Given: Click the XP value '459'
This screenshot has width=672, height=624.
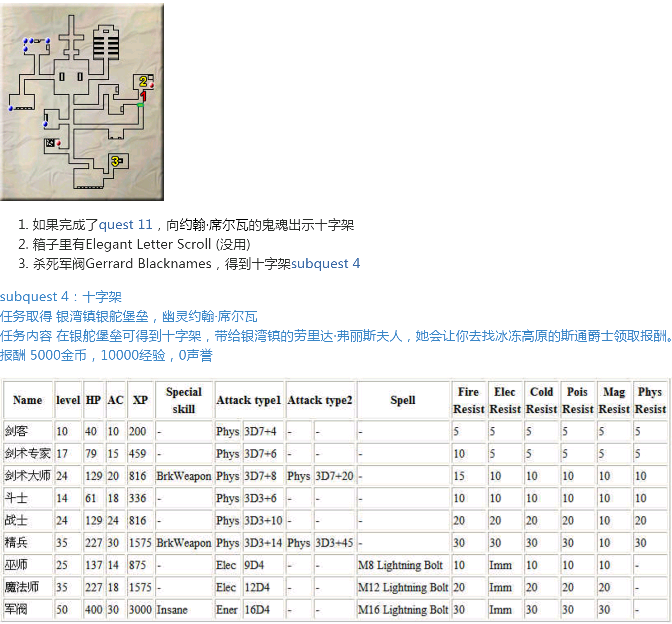Looking at the screenshot, I should pos(140,454).
